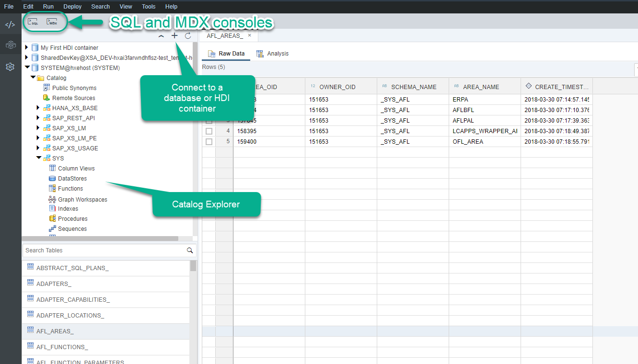Open the Edit menu
Image resolution: width=638 pixels, height=364 pixels.
(x=28, y=7)
